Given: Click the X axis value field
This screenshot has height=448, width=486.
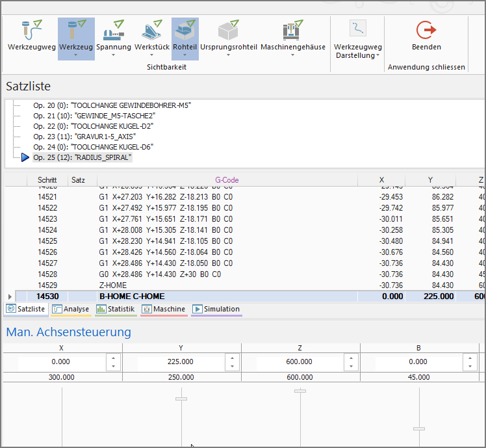Looking at the screenshot, I should click(x=61, y=362).
